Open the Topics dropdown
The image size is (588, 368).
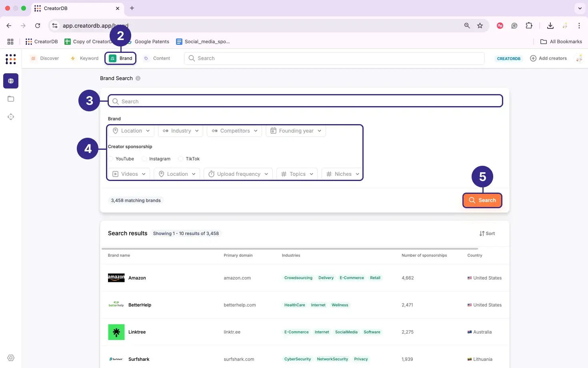[297, 174]
